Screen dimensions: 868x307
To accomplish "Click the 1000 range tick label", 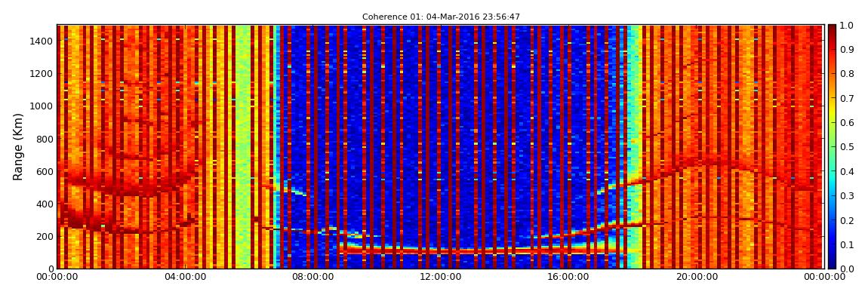I will tap(42, 106).
